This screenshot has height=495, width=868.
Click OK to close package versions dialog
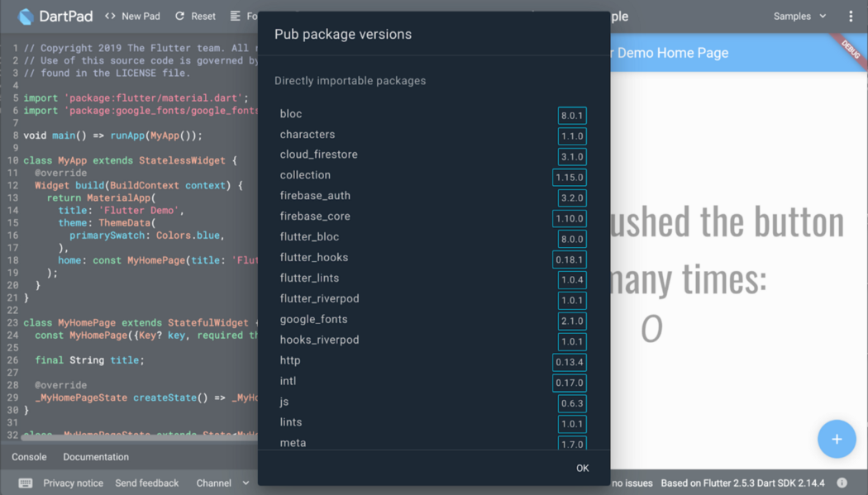(x=582, y=469)
